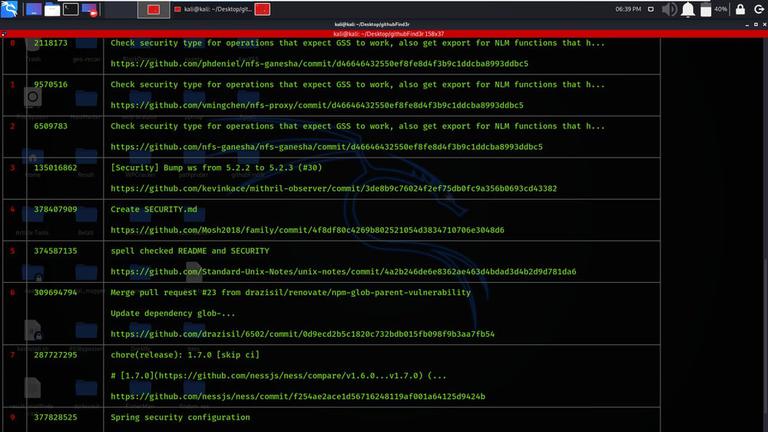Click 'Spring security configuration' message
The image size is (768, 432).
click(180, 418)
